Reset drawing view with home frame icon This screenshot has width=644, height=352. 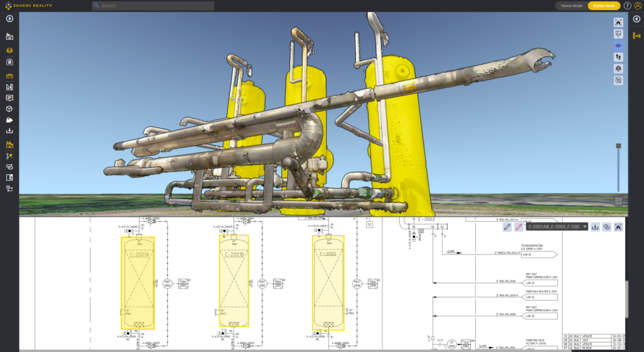click(x=618, y=227)
